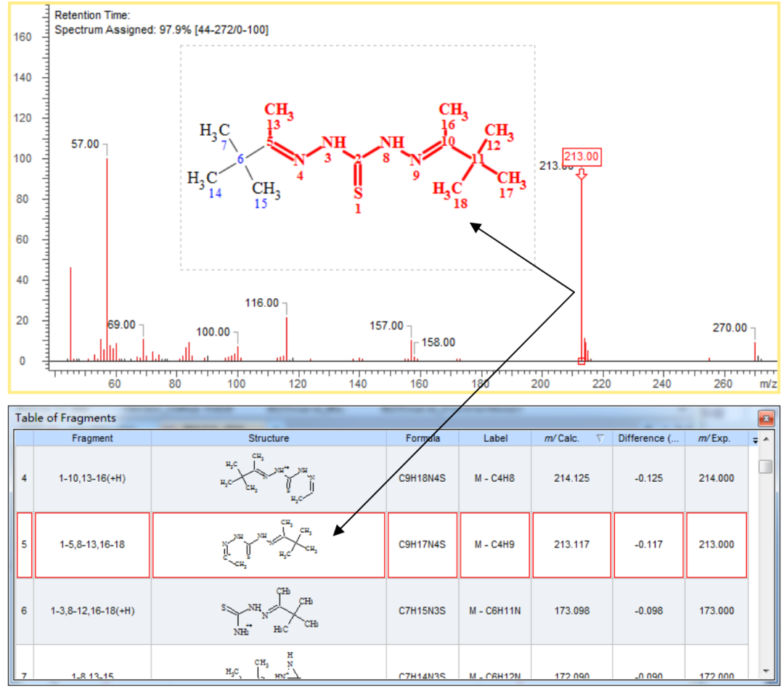The width and height of the screenshot is (784, 693).
Task: Sort by the m/Exp. column header
Action: click(x=714, y=438)
